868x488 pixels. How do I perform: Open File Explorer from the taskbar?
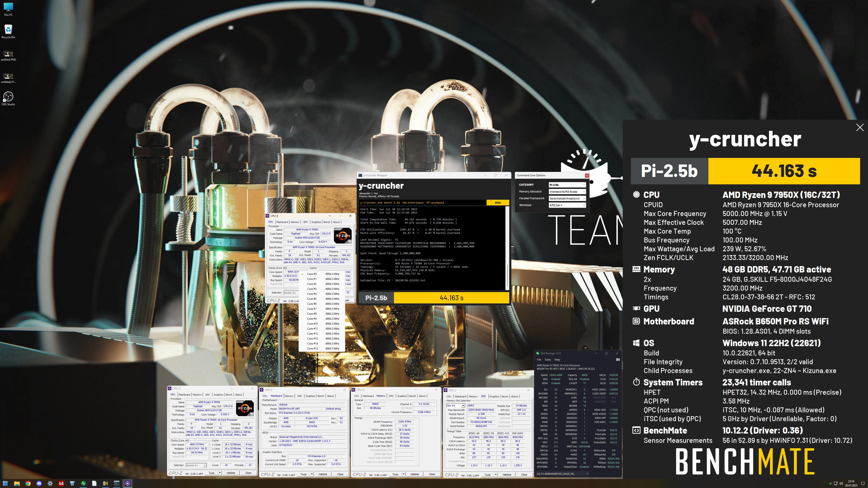click(x=17, y=483)
